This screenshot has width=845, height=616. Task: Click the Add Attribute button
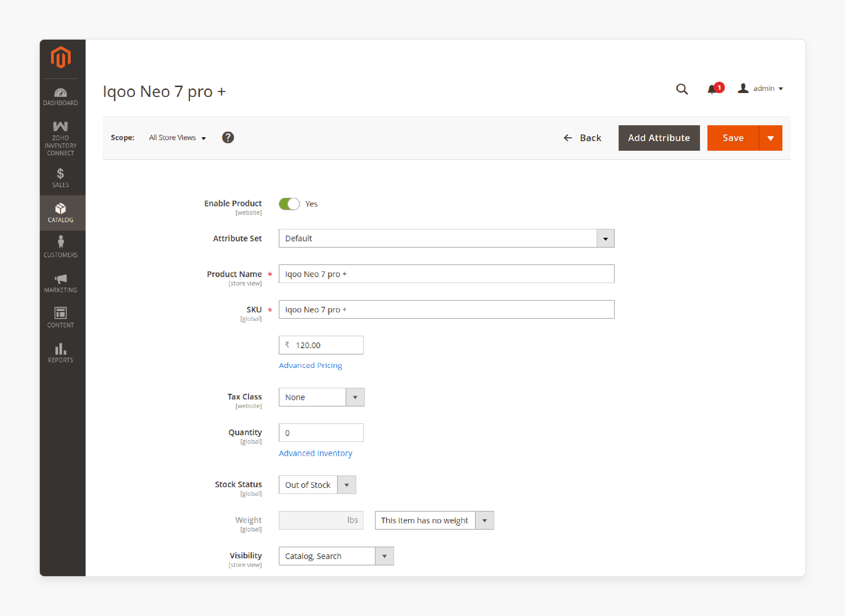(659, 138)
